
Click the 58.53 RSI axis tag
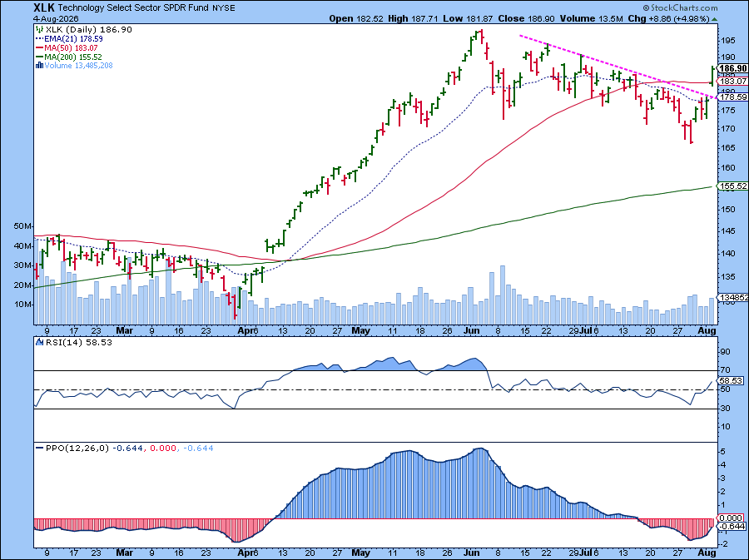(x=731, y=380)
